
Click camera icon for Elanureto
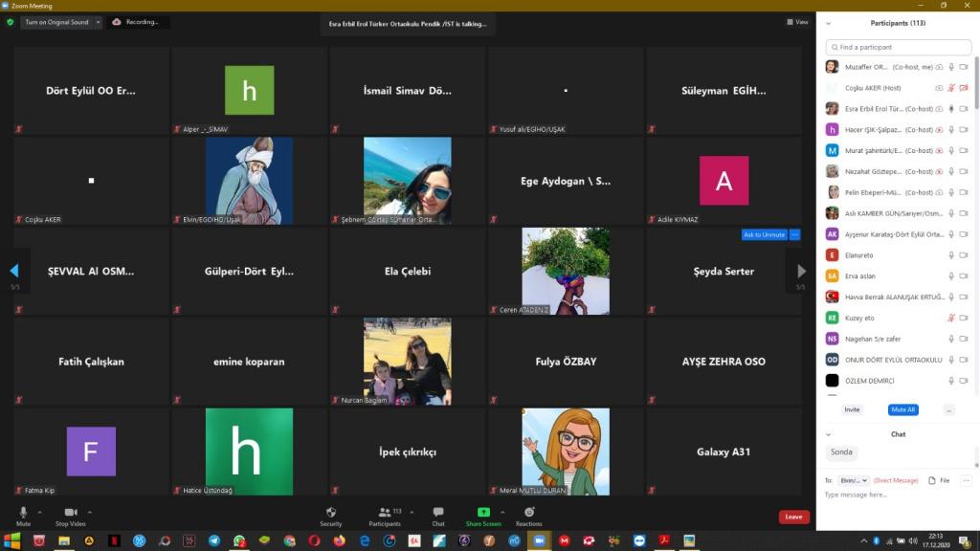click(x=964, y=255)
